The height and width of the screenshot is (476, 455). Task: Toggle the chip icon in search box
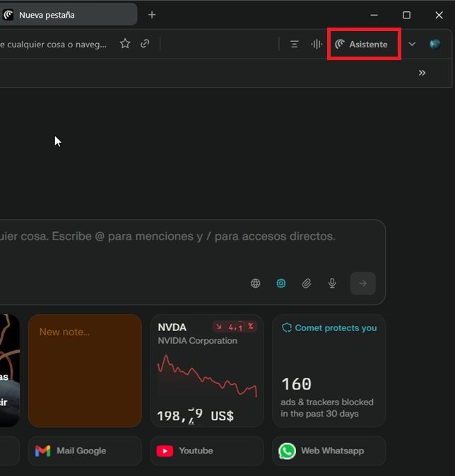[x=281, y=284]
